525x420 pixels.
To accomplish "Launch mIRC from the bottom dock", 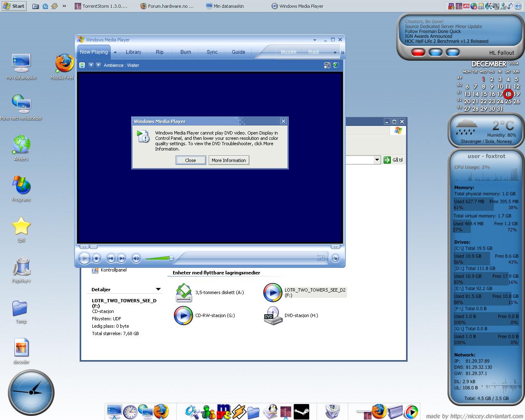I will click(224, 411).
